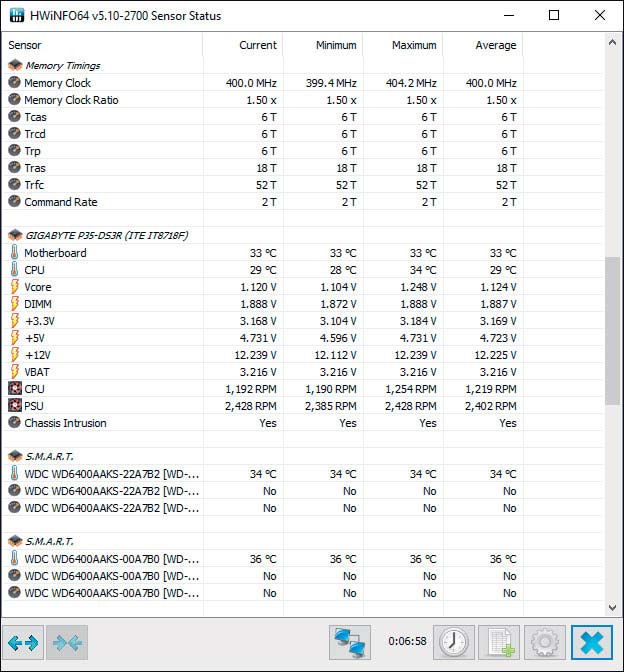Viewport: 624px width, 672px height.
Task: Select the Trcd sensor row
Action: point(303,134)
